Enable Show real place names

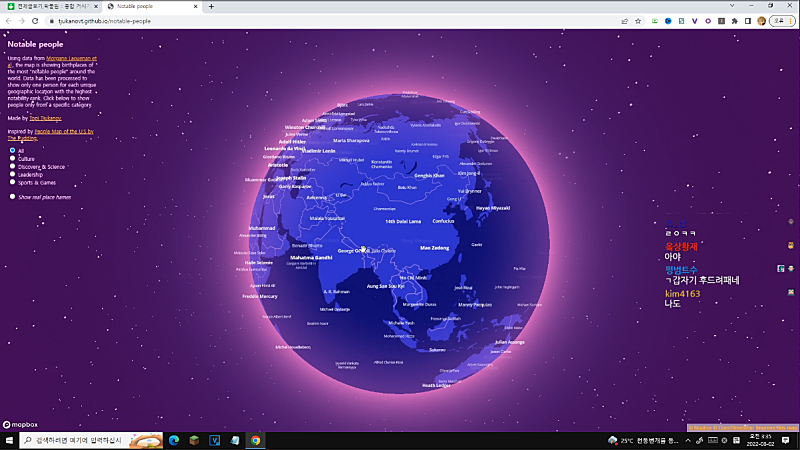click(x=12, y=197)
